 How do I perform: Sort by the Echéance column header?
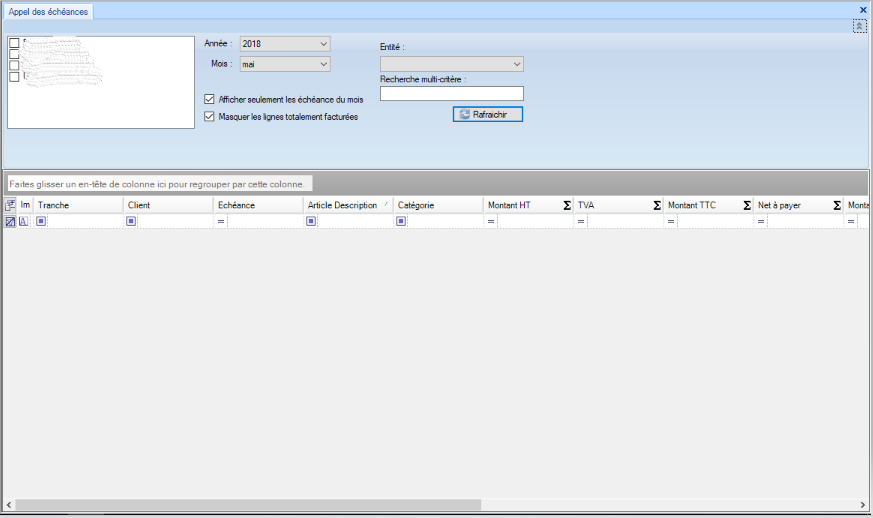[x=257, y=205]
